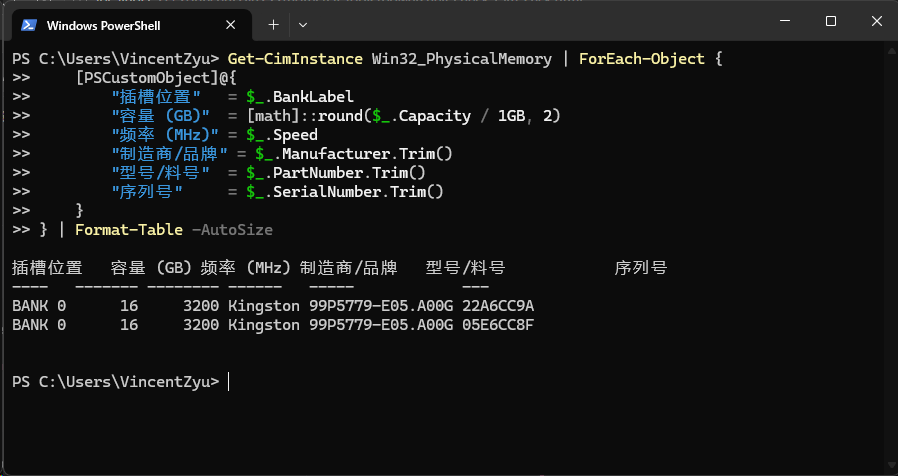Click the serial number 05E6CC8F
This screenshot has height=476, width=898.
498,325
